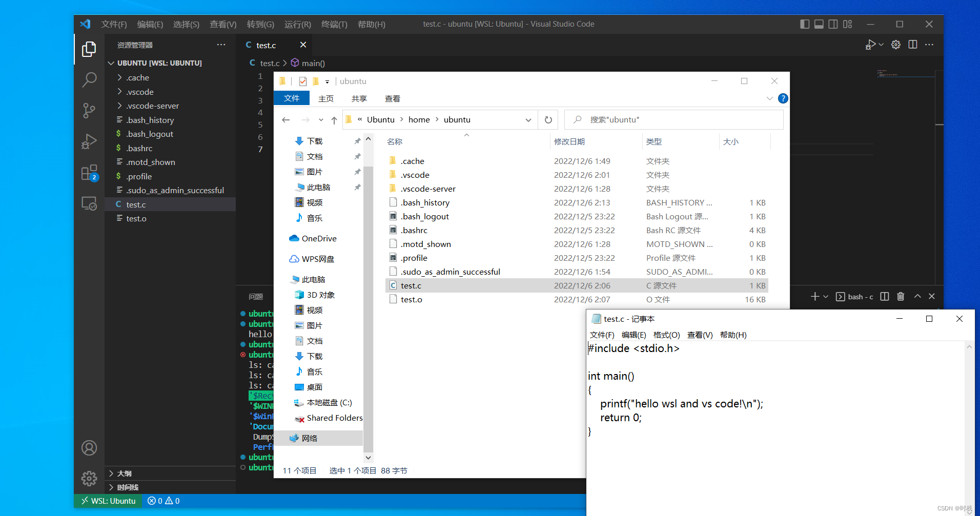Go up one folder in File Explorer
The height and width of the screenshot is (516, 980).
pyautogui.click(x=334, y=120)
